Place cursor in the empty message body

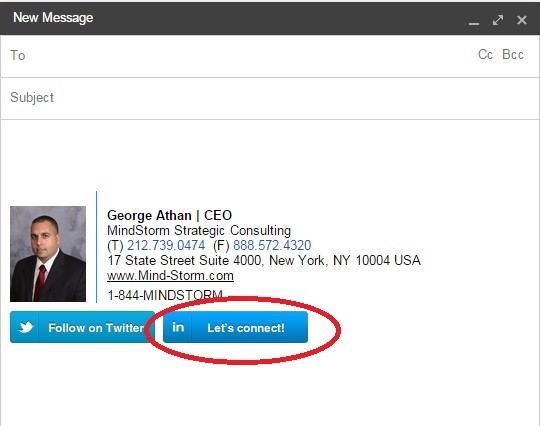pyautogui.click(x=270, y=155)
